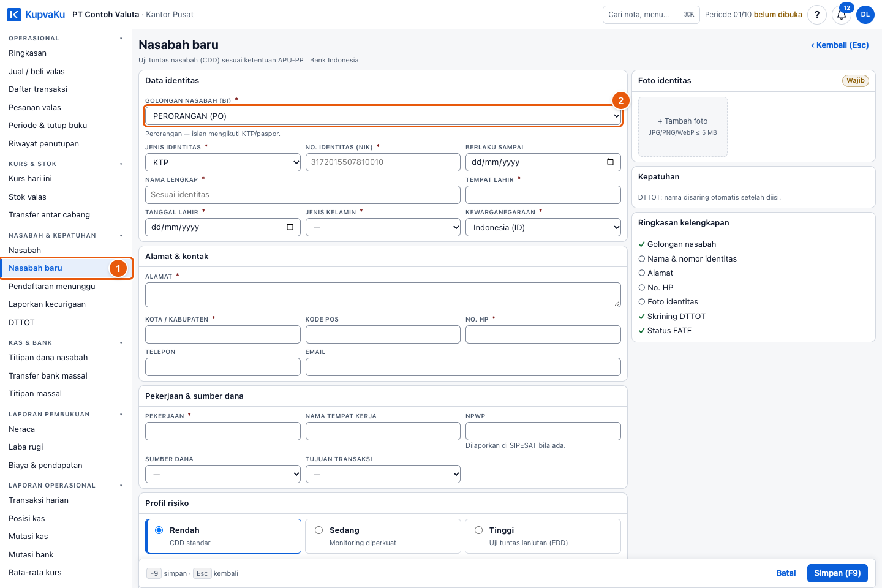Open calendar picker in Berlaku Sampai field
882x588 pixels.
click(610, 162)
